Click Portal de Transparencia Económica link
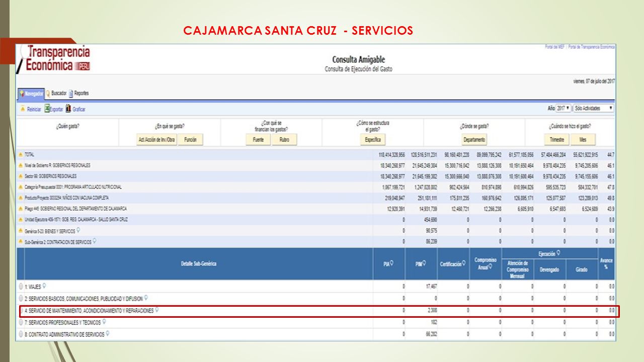The image size is (644, 362). click(592, 47)
